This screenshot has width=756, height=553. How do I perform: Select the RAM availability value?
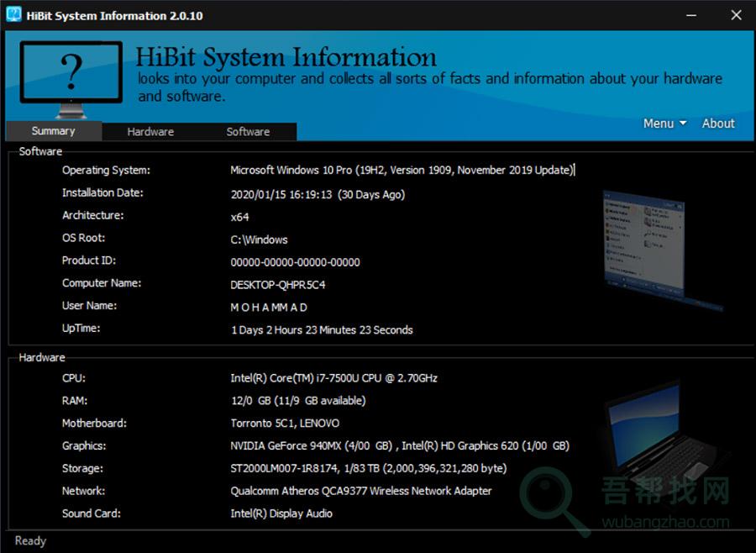(x=298, y=401)
